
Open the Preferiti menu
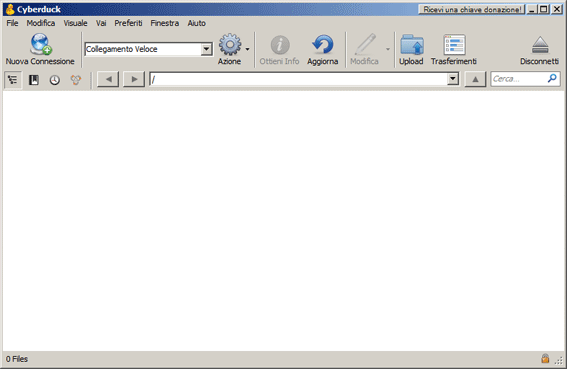tap(128, 23)
